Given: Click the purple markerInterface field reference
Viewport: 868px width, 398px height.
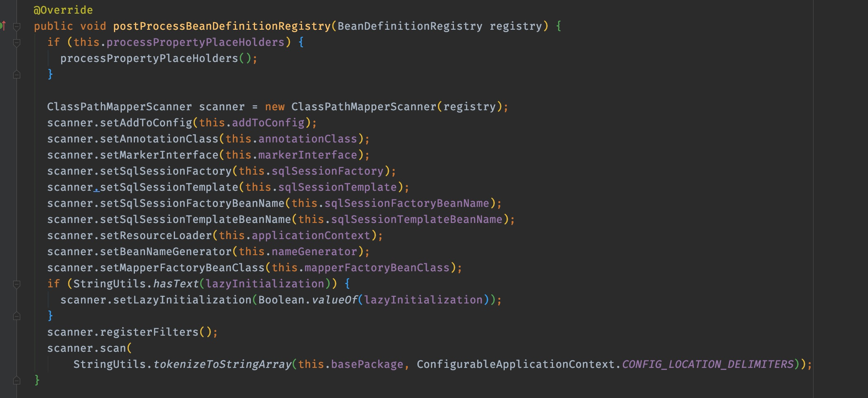Looking at the screenshot, I should [x=307, y=155].
